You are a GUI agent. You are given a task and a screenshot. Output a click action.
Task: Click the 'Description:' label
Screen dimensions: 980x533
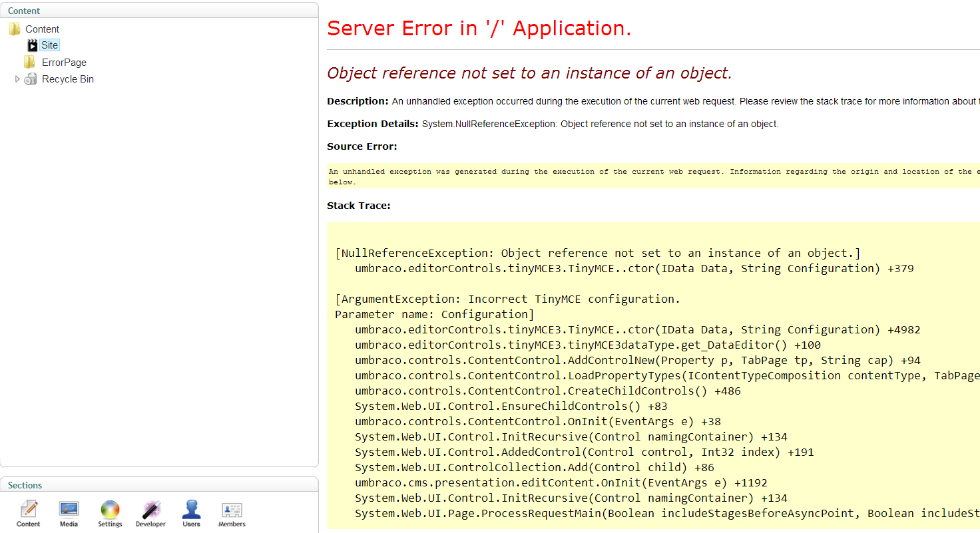pyautogui.click(x=358, y=101)
